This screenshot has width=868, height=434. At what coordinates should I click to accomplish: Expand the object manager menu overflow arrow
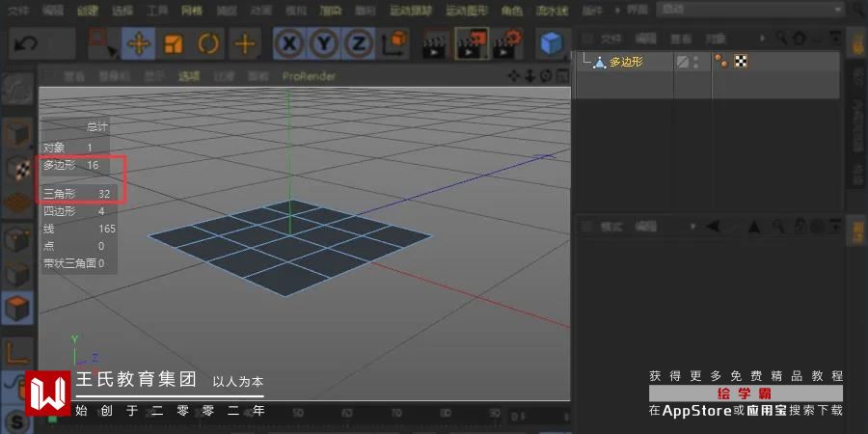tap(763, 39)
